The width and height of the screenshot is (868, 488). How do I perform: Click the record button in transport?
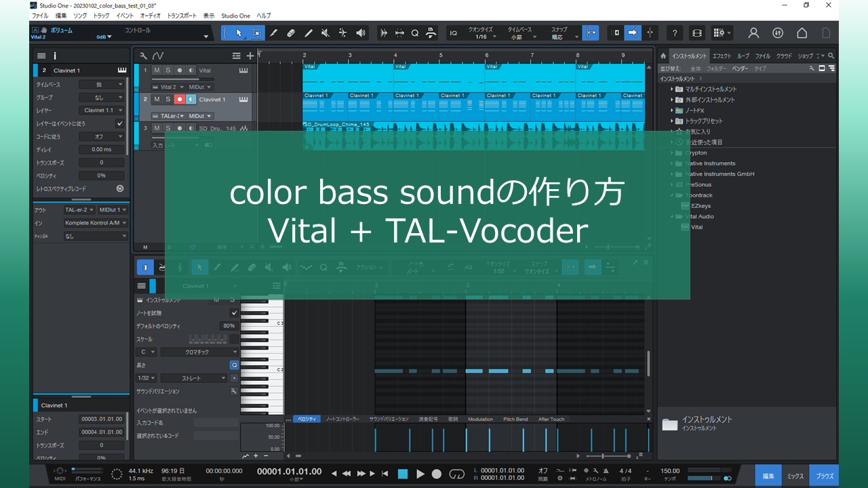[x=437, y=474]
